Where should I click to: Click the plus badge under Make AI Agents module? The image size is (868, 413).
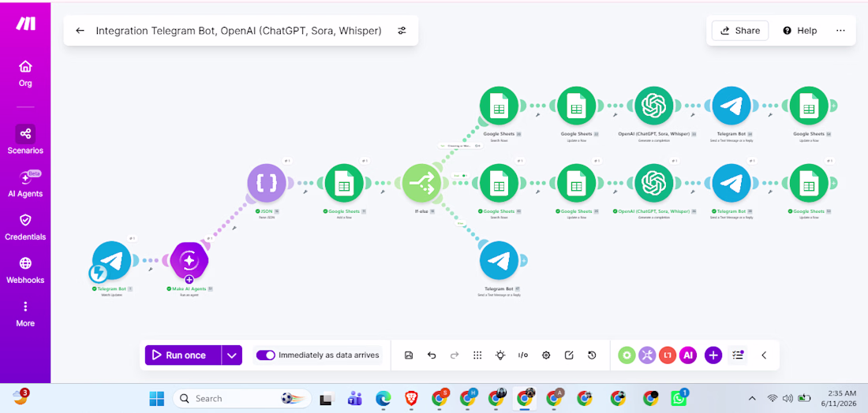pos(189,279)
